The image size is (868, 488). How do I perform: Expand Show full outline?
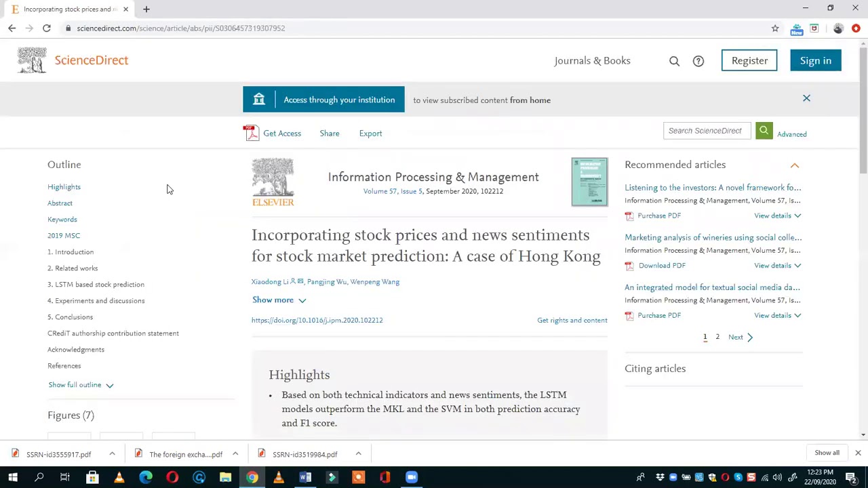(x=81, y=385)
